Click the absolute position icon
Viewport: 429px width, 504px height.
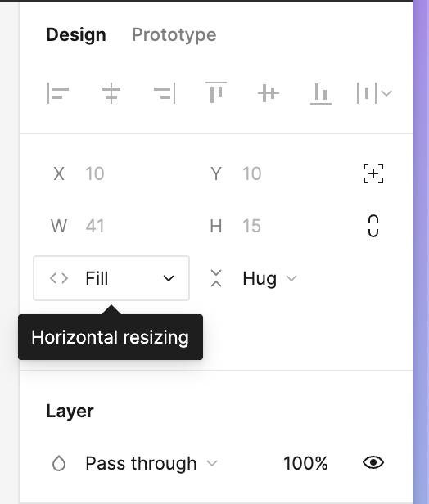[373, 173]
